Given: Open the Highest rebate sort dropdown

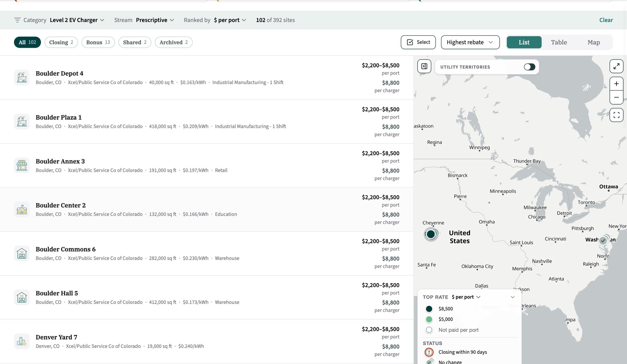Looking at the screenshot, I should [470, 42].
